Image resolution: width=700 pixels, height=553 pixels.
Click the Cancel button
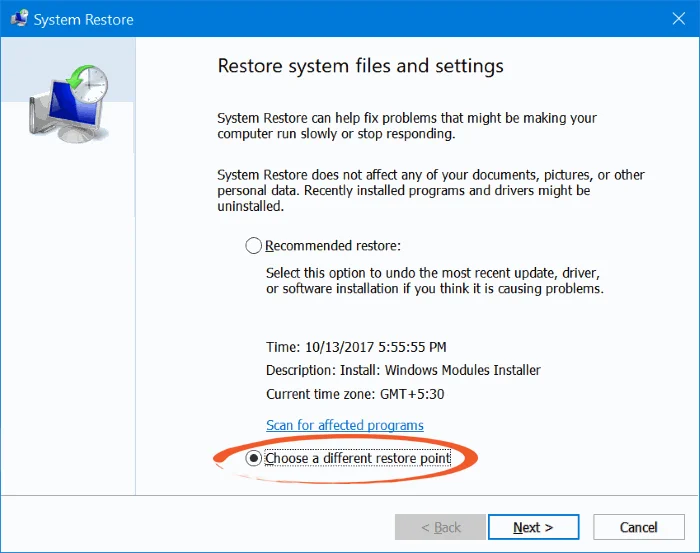click(638, 527)
